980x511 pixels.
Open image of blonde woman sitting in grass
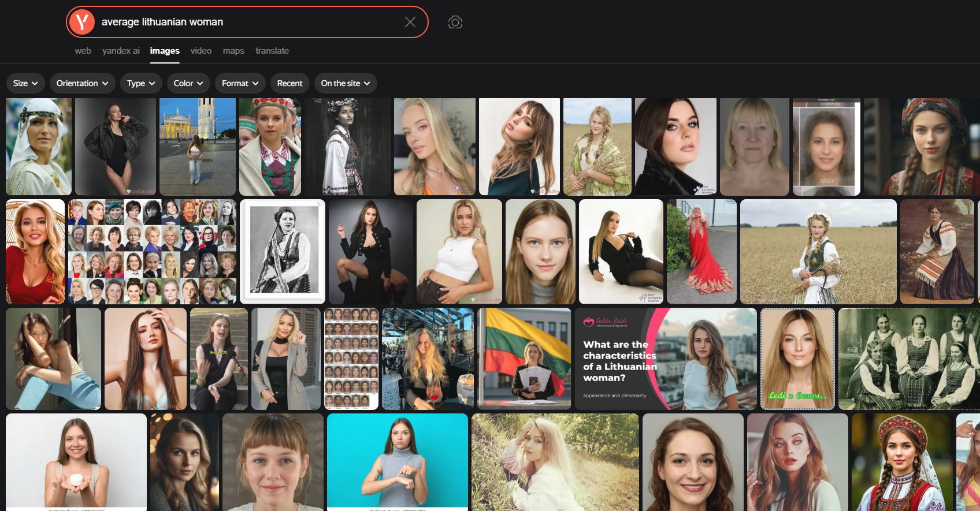(x=555, y=462)
